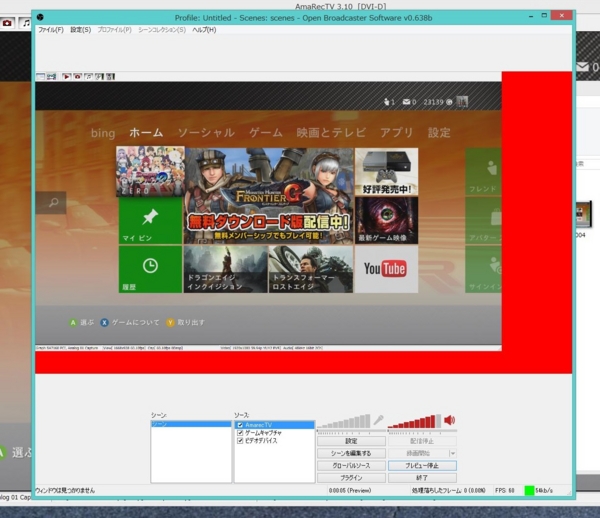Select the 設定 tab in the previewed dashboard
600x518 pixels.
[x=439, y=133]
